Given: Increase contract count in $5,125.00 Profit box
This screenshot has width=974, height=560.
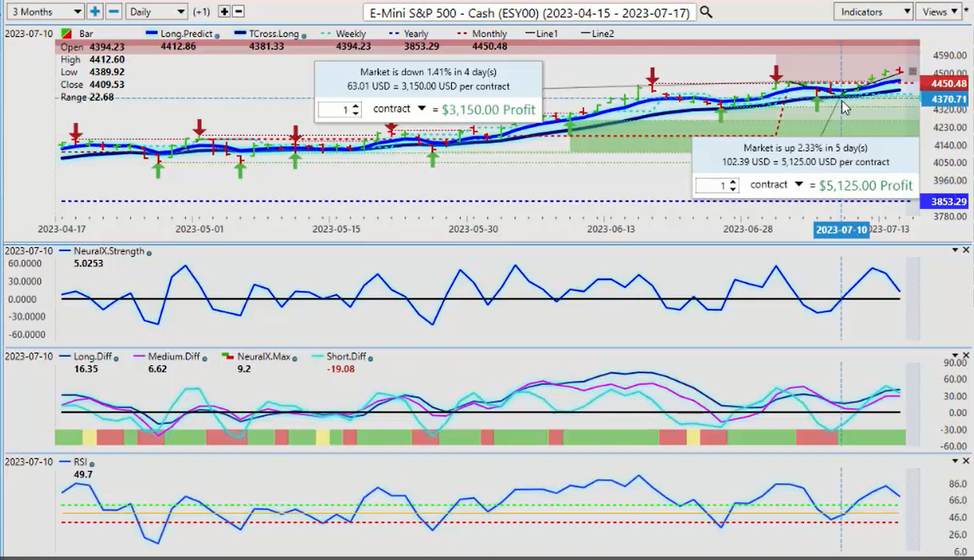Looking at the screenshot, I should point(734,182).
